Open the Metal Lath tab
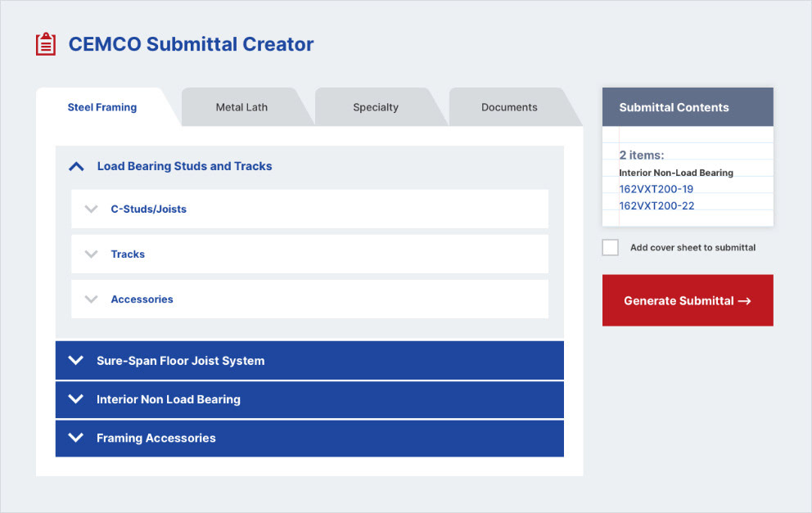The height and width of the screenshot is (513, 812). pos(241,107)
